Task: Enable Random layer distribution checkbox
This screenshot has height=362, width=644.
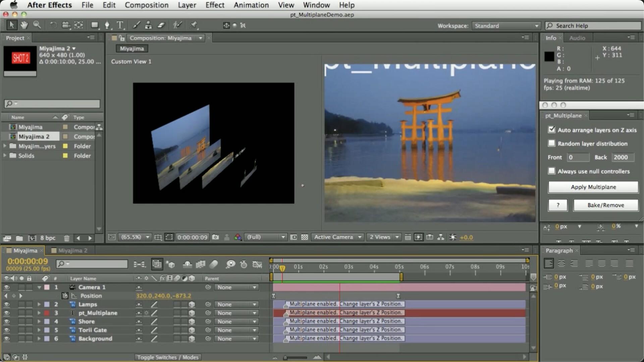Action: click(551, 143)
